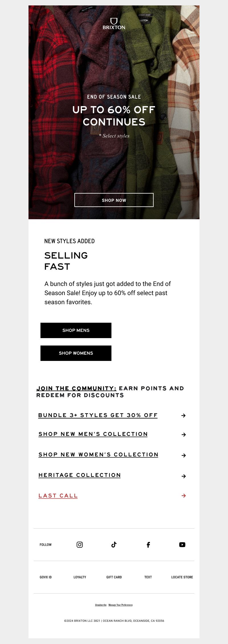This screenshot has width=228, height=644.
Task: Open the TikTok icon link
Action: point(114,545)
